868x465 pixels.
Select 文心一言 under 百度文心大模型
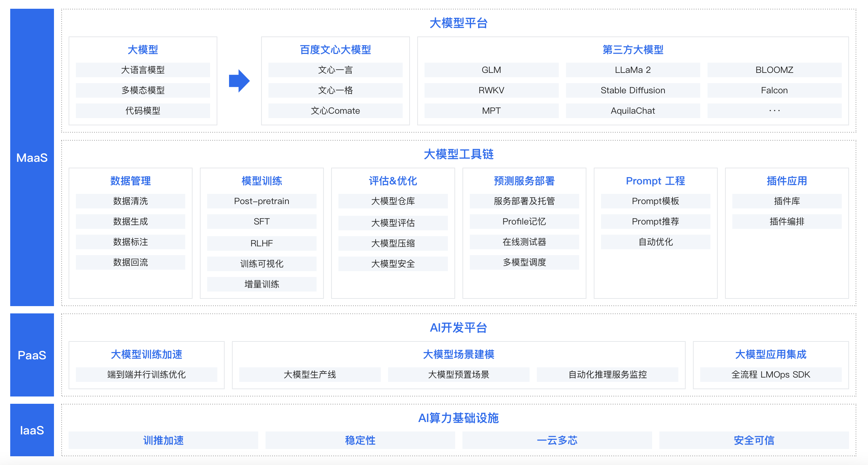point(336,70)
